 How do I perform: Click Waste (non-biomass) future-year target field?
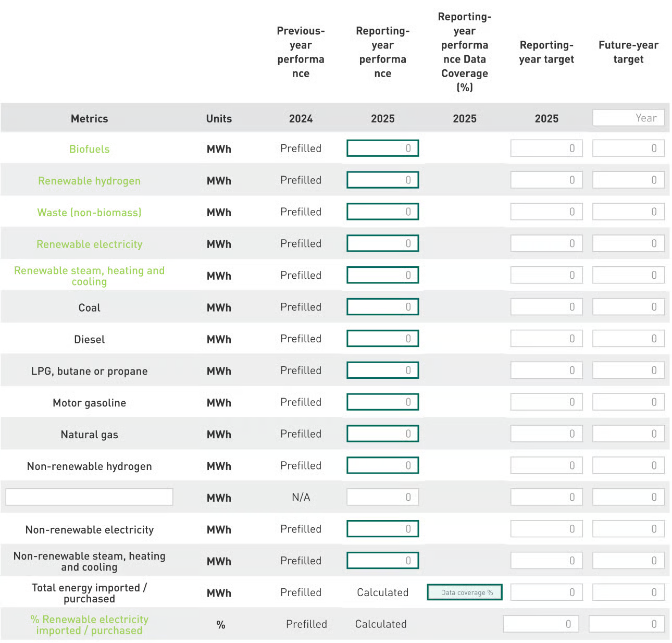pyautogui.click(x=628, y=212)
